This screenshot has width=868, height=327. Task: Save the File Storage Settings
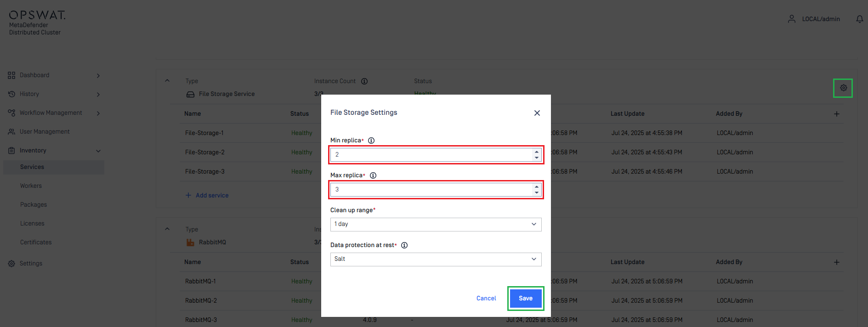pyautogui.click(x=526, y=299)
